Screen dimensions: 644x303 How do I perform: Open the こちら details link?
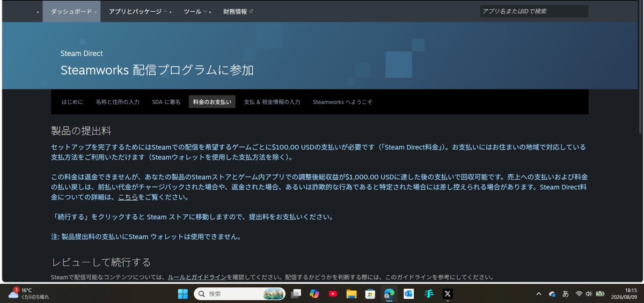pyautogui.click(x=128, y=197)
